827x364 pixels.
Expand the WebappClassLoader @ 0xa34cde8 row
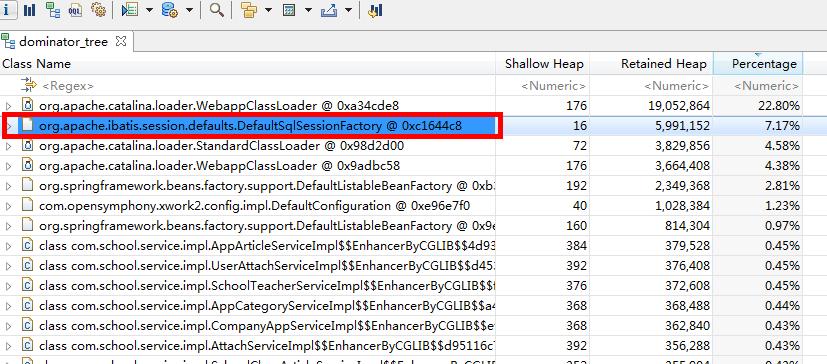(8, 106)
